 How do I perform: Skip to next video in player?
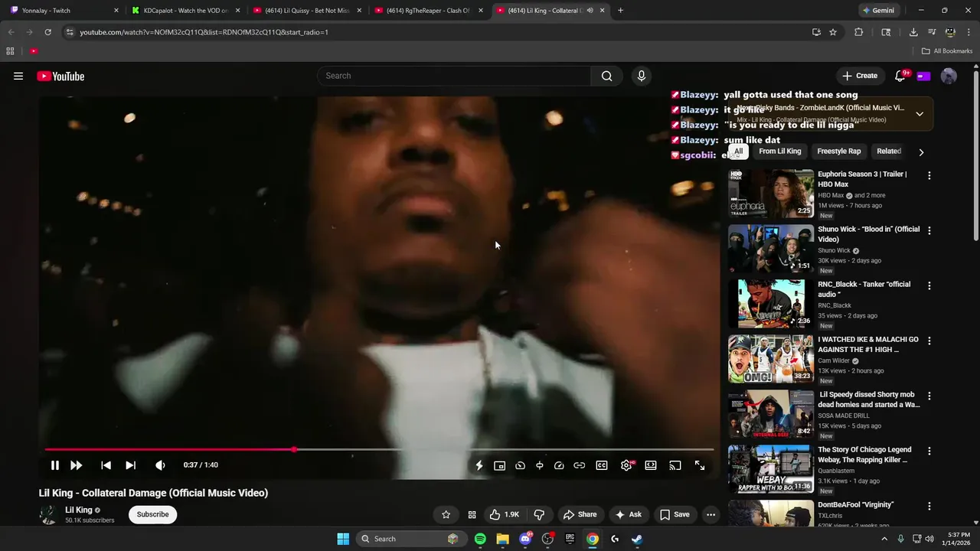[x=77, y=465]
